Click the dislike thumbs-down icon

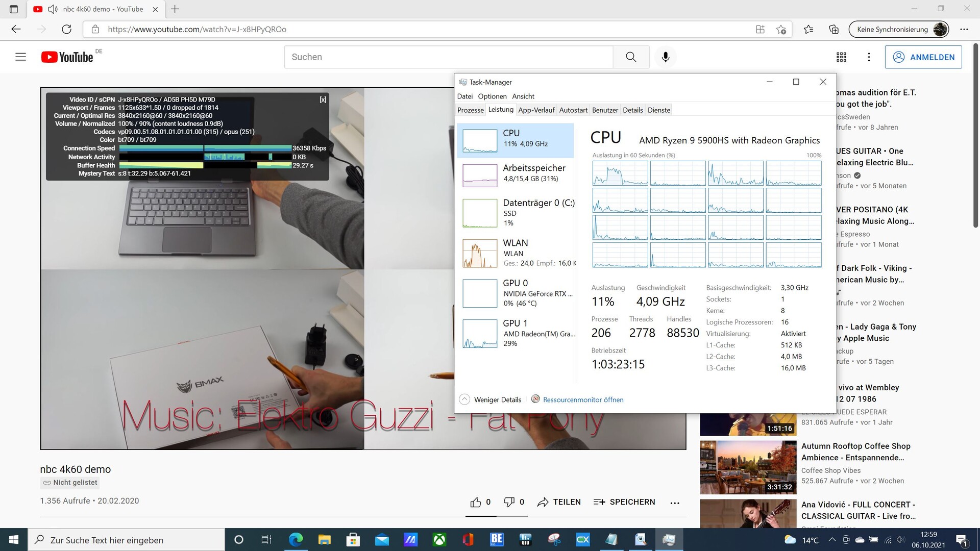[509, 502]
